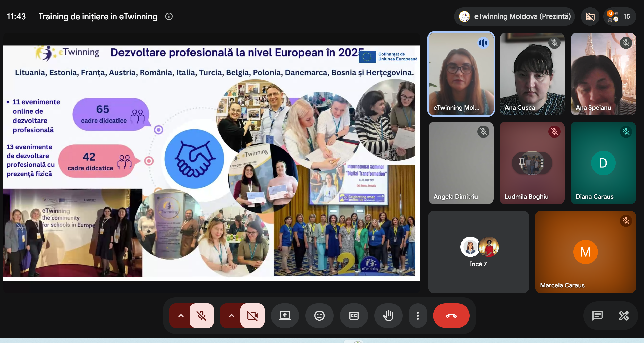The width and height of the screenshot is (644, 343).
Task: Toggle the microphone mute button
Action: pyautogui.click(x=202, y=316)
